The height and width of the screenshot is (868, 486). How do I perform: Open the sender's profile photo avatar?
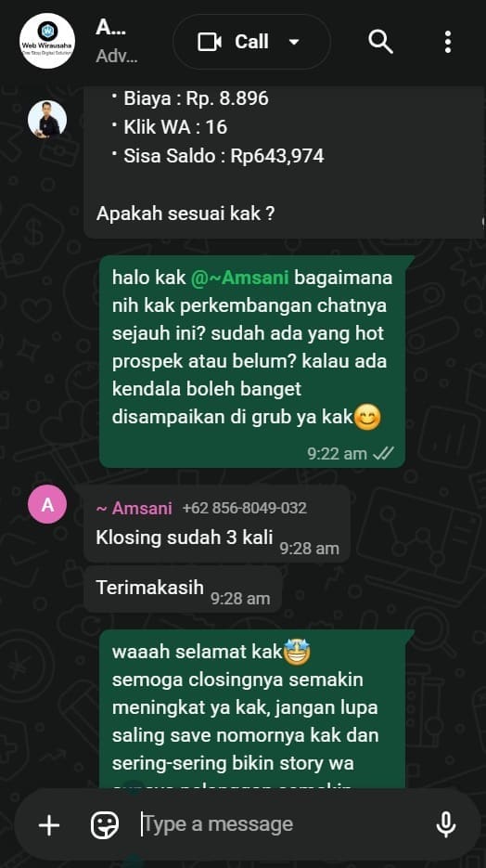(x=47, y=119)
